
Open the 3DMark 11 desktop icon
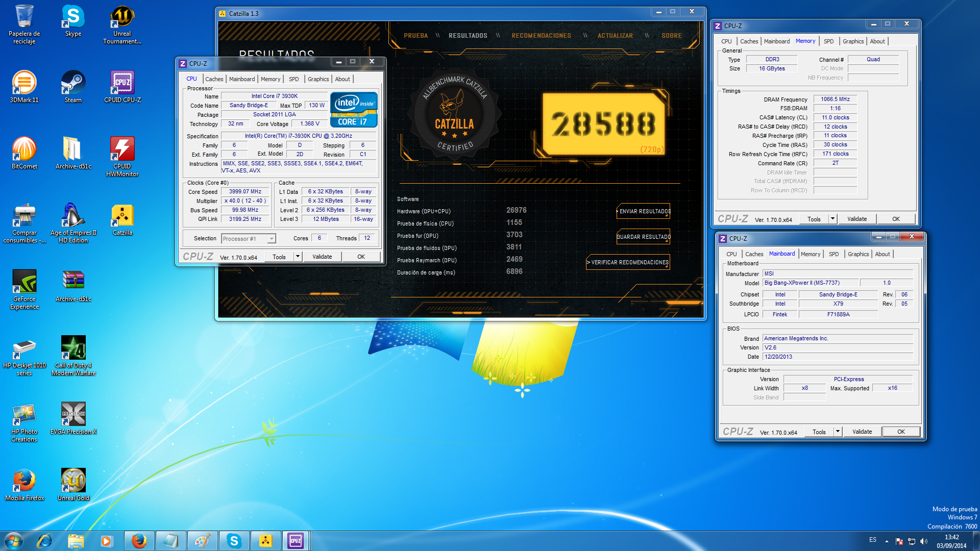click(24, 87)
